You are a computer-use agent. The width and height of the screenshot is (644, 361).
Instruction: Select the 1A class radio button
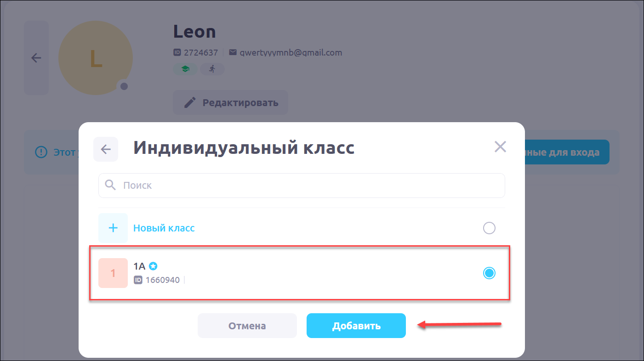click(489, 273)
